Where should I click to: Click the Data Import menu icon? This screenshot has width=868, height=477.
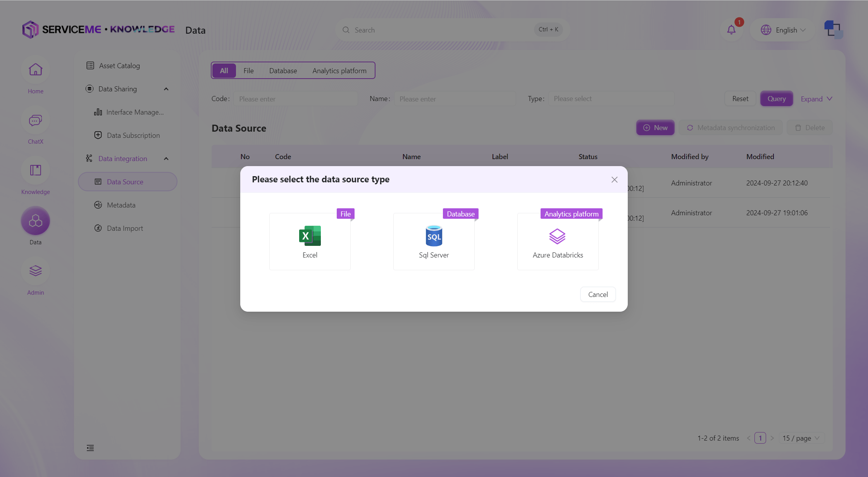(x=98, y=228)
